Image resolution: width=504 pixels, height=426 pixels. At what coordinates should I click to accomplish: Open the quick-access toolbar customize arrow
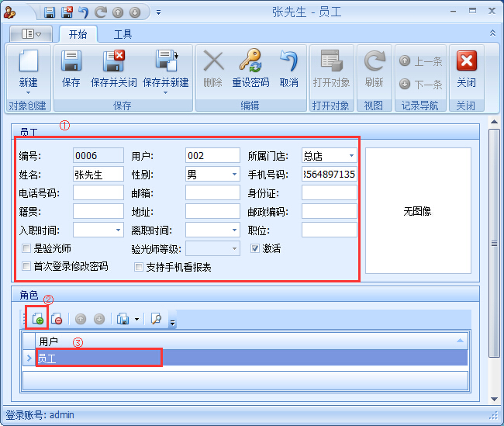pyautogui.click(x=158, y=12)
